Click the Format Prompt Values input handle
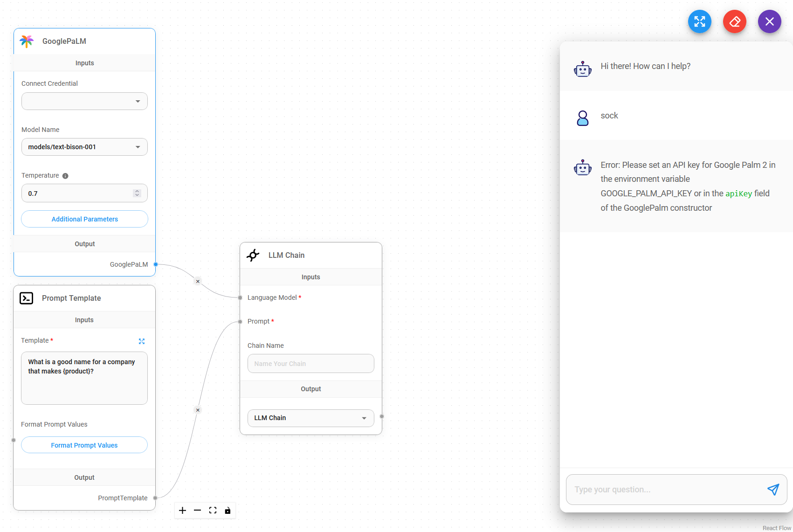The width and height of the screenshot is (793, 532). pos(14,440)
